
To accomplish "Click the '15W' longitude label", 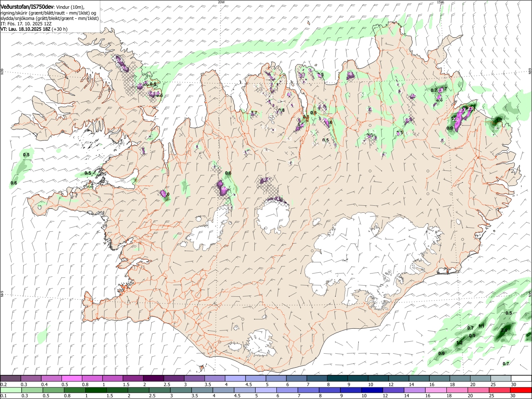I will pos(440,2).
